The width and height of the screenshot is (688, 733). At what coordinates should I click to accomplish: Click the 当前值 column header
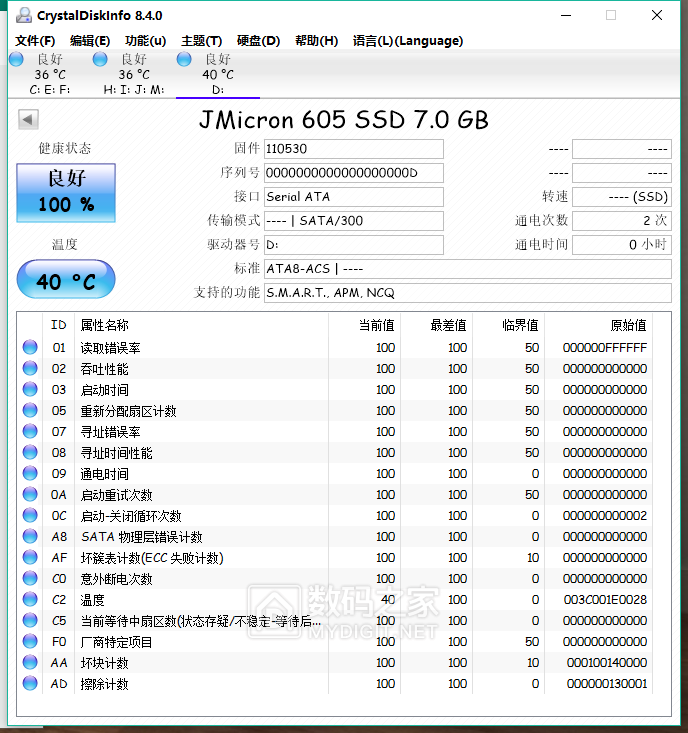click(x=365, y=325)
